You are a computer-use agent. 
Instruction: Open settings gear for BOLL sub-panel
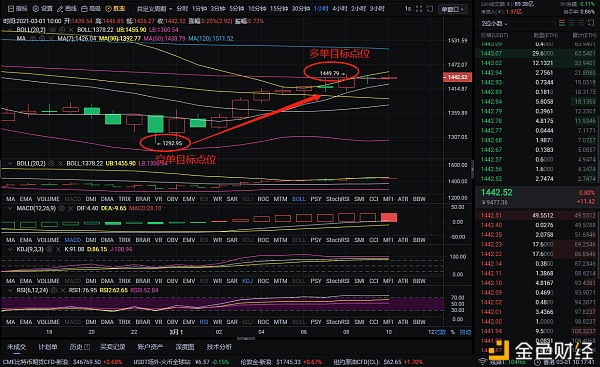click(x=51, y=163)
